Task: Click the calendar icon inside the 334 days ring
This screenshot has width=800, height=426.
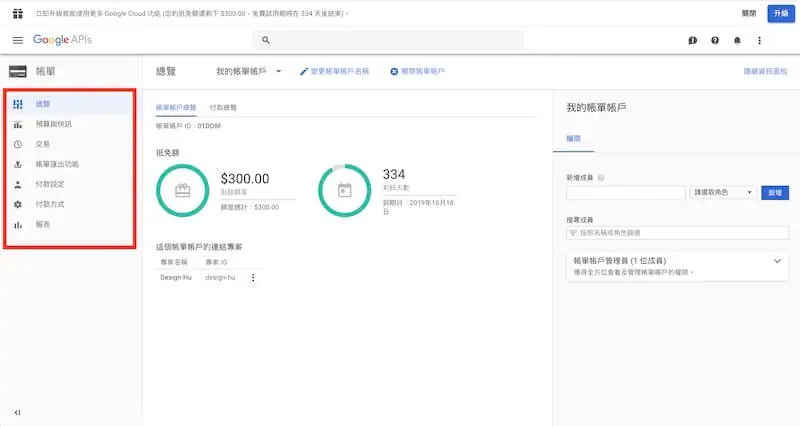Action: point(345,190)
